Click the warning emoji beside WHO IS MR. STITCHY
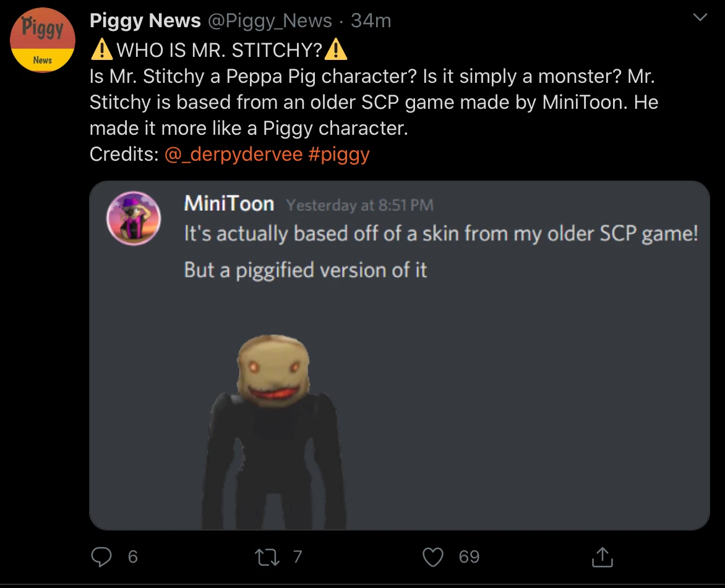This screenshot has width=725, height=588. click(x=103, y=49)
